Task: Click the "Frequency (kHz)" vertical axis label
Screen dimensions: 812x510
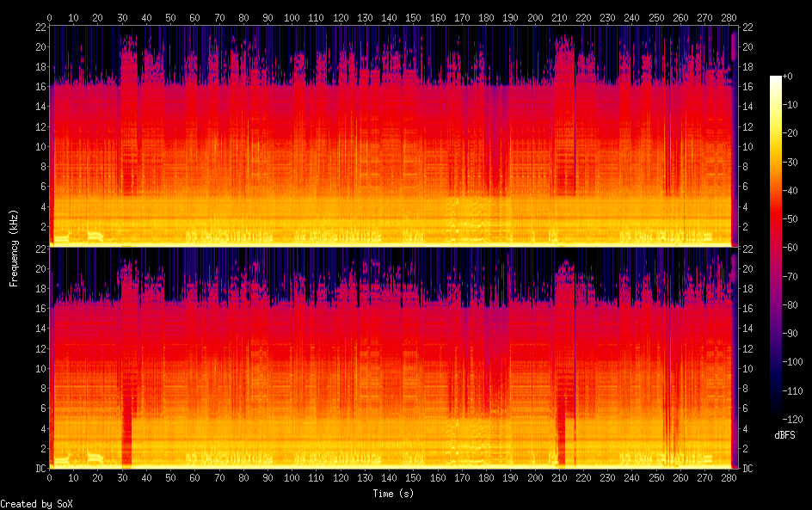Action: click(x=13, y=248)
